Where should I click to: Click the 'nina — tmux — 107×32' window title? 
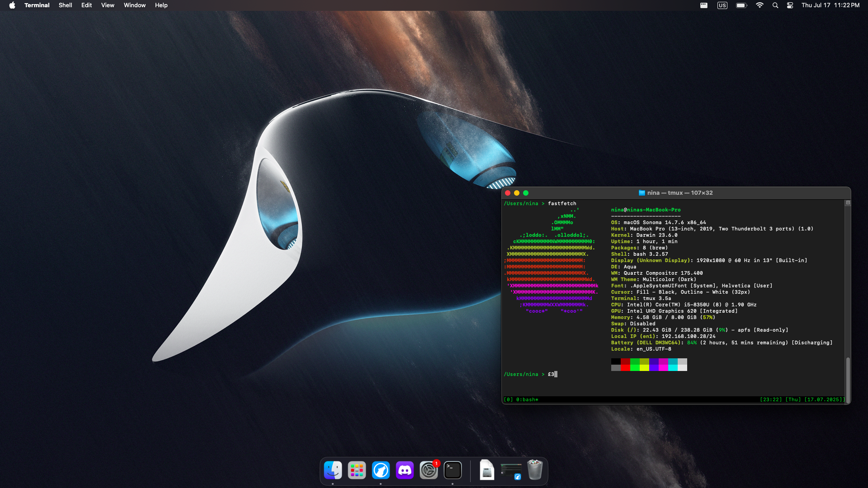(x=679, y=193)
